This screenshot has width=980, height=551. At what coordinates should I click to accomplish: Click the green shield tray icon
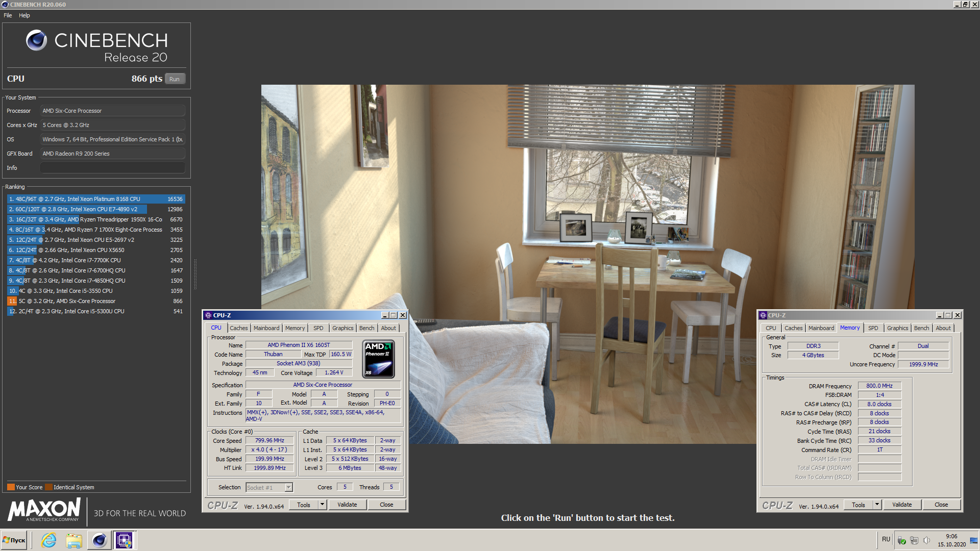(x=902, y=540)
